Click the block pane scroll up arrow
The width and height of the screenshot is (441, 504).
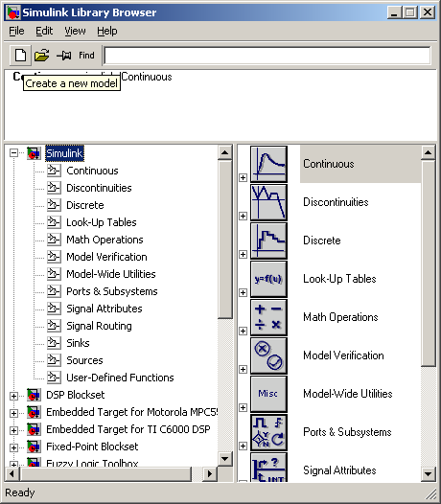click(429, 152)
